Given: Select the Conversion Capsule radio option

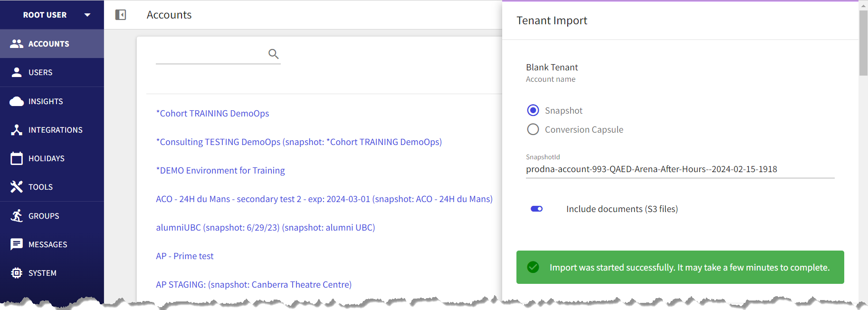Looking at the screenshot, I should pos(533,129).
